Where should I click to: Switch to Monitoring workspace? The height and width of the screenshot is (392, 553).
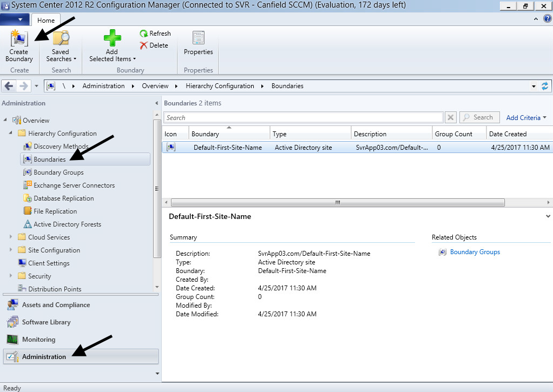(x=81, y=340)
